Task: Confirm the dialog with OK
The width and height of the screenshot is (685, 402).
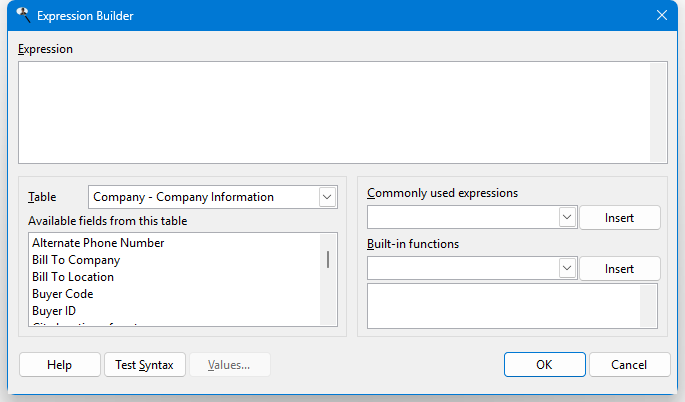Action: 544,365
